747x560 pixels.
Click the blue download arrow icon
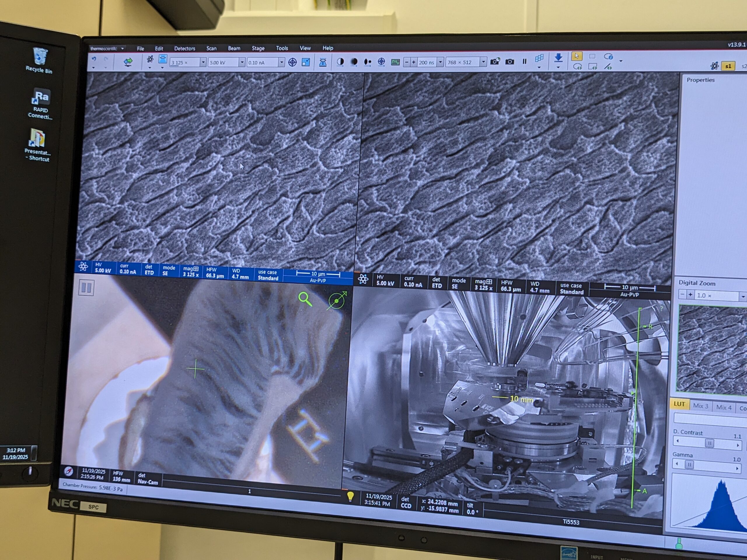point(558,57)
